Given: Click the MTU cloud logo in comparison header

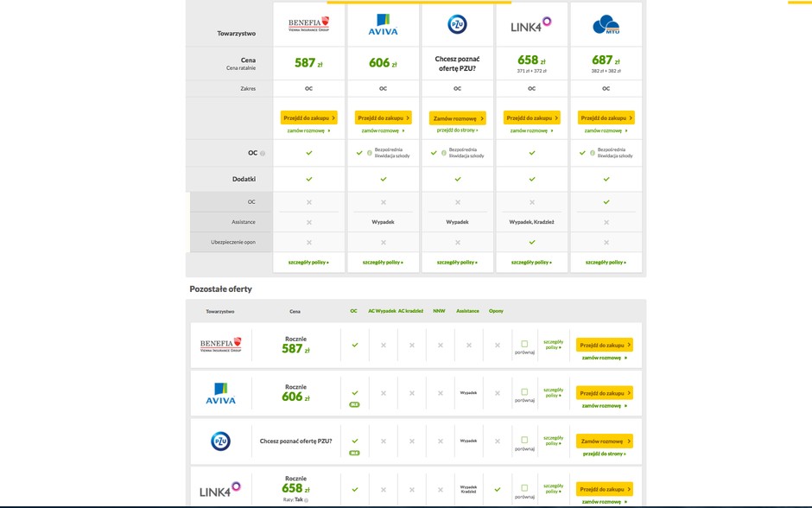Looking at the screenshot, I should [x=606, y=25].
